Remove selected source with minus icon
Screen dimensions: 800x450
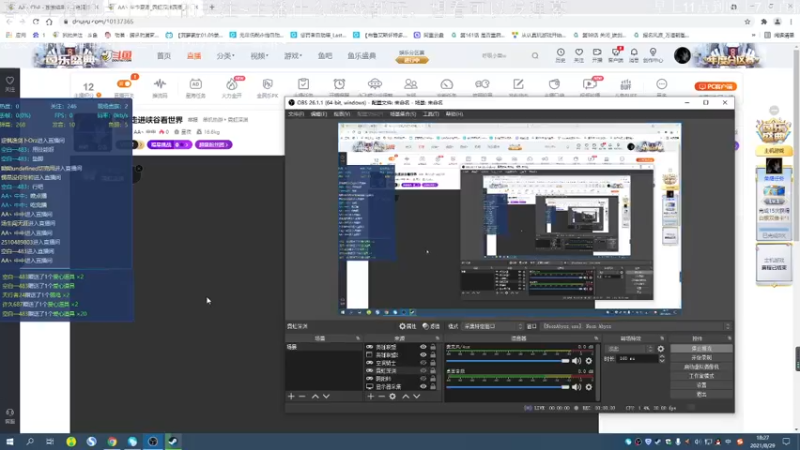(381, 396)
